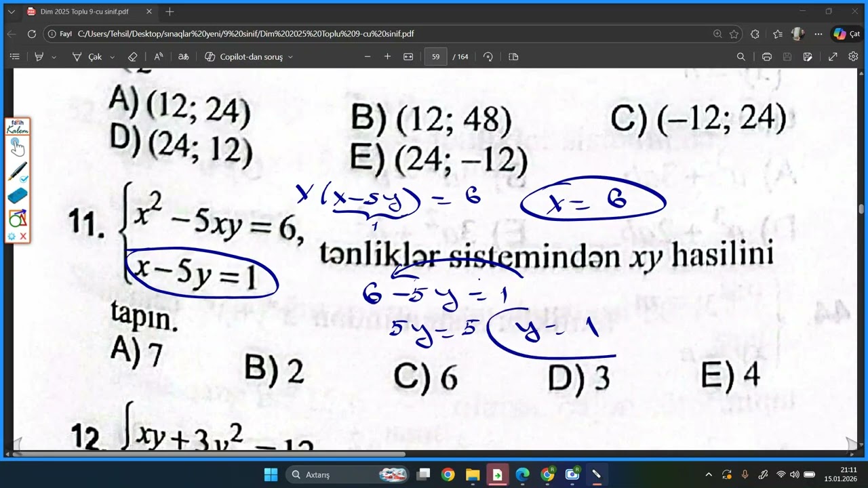
Task: Show hidden system tray icons
Action: click(709, 474)
